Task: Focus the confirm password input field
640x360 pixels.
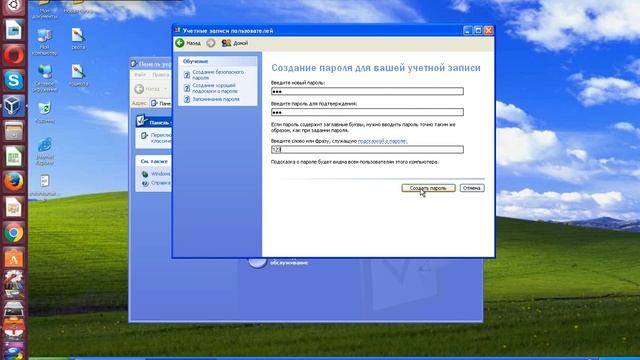Action: [x=367, y=112]
